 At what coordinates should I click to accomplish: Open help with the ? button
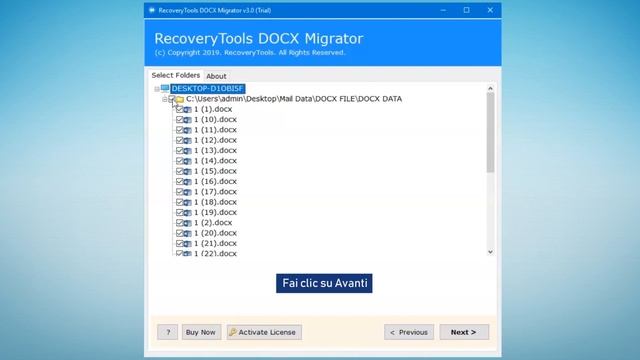coord(167,332)
